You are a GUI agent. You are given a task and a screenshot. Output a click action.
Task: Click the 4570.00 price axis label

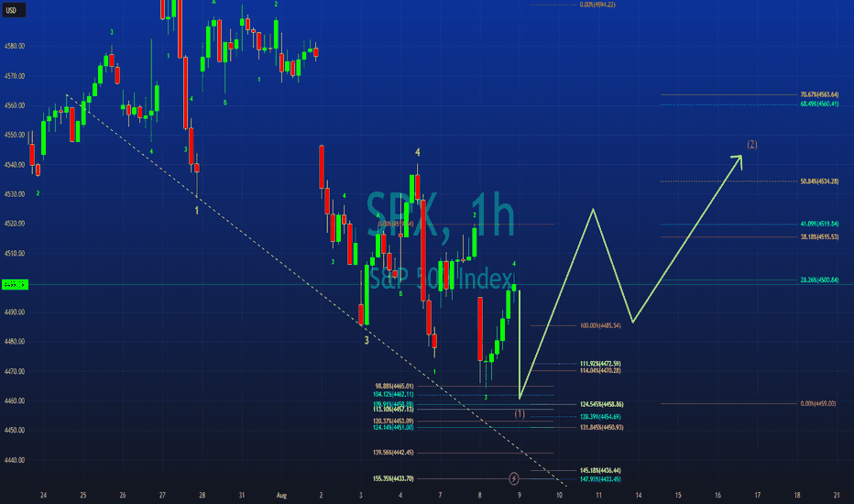click(14, 76)
